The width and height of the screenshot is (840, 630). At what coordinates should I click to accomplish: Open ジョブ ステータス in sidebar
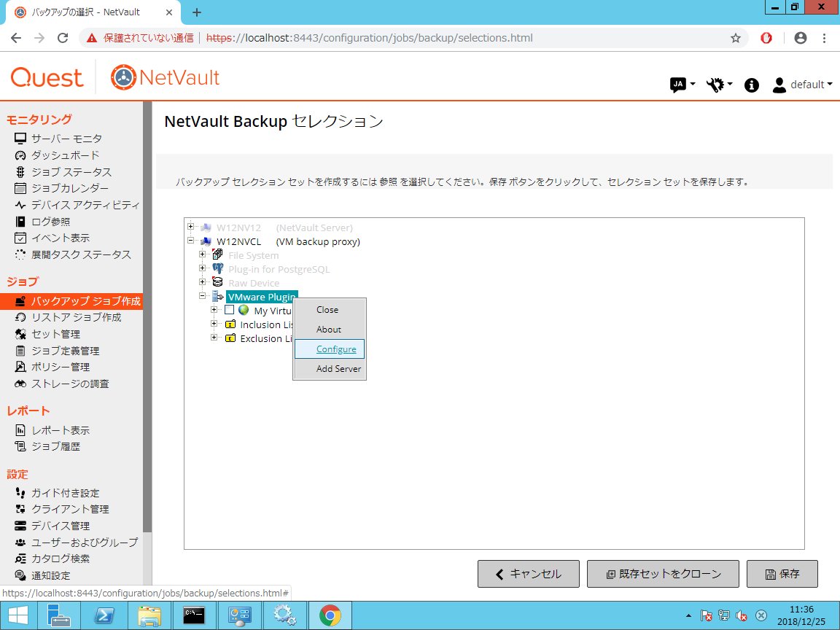pyautogui.click(x=71, y=172)
